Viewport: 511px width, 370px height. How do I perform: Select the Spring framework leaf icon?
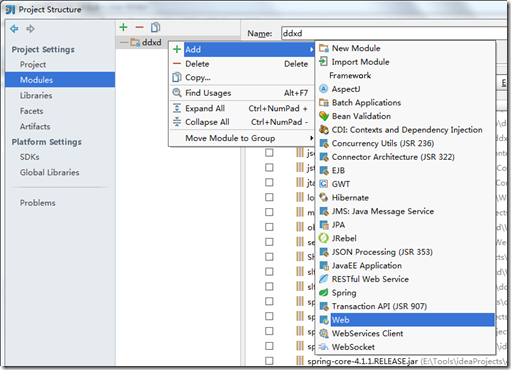pyautogui.click(x=324, y=293)
